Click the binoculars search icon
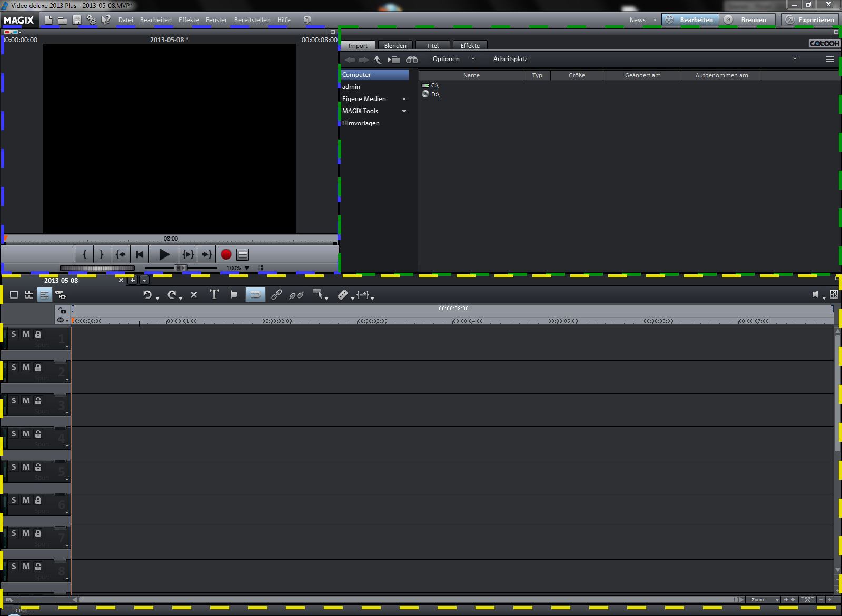 (x=412, y=59)
